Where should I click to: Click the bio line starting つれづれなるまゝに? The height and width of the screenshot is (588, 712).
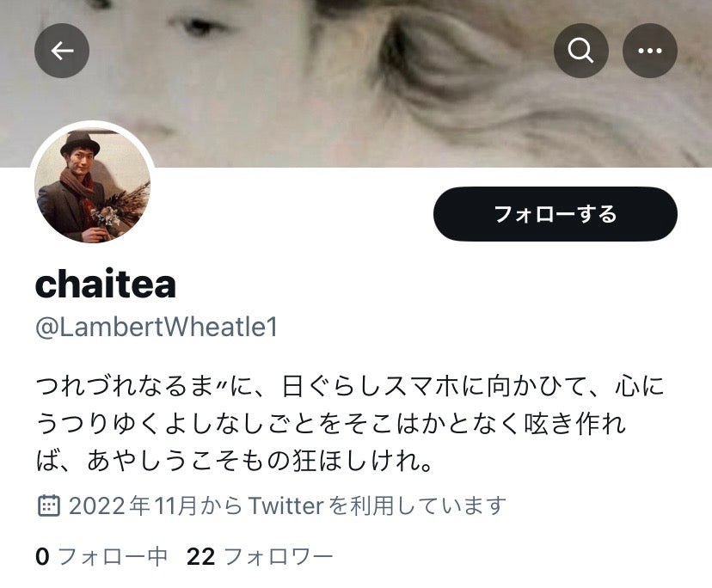[350, 386]
